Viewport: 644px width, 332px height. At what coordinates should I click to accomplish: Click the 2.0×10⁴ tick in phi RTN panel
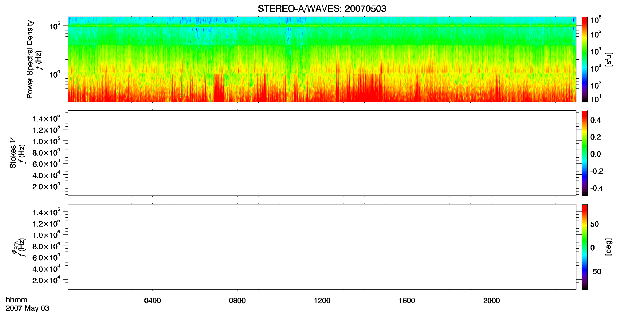click(x=46, y=280)
